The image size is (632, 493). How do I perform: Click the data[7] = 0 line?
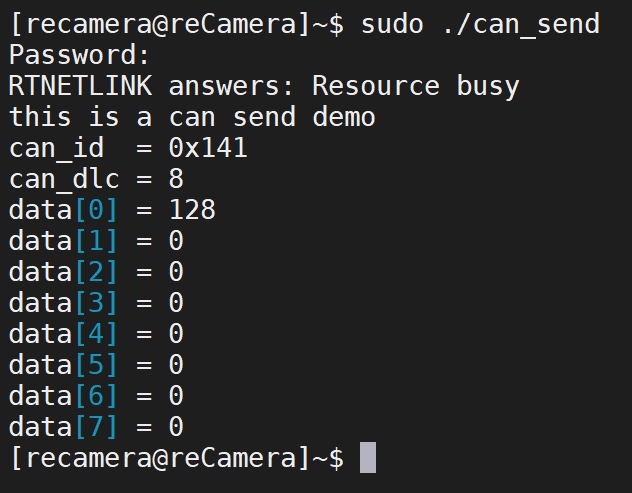coord(96,427)
